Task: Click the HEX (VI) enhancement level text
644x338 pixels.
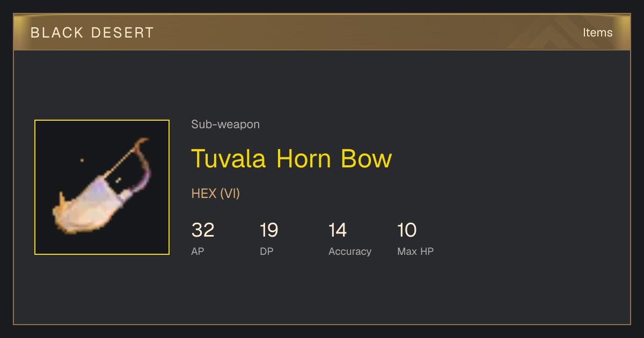Action: [215, 193]
